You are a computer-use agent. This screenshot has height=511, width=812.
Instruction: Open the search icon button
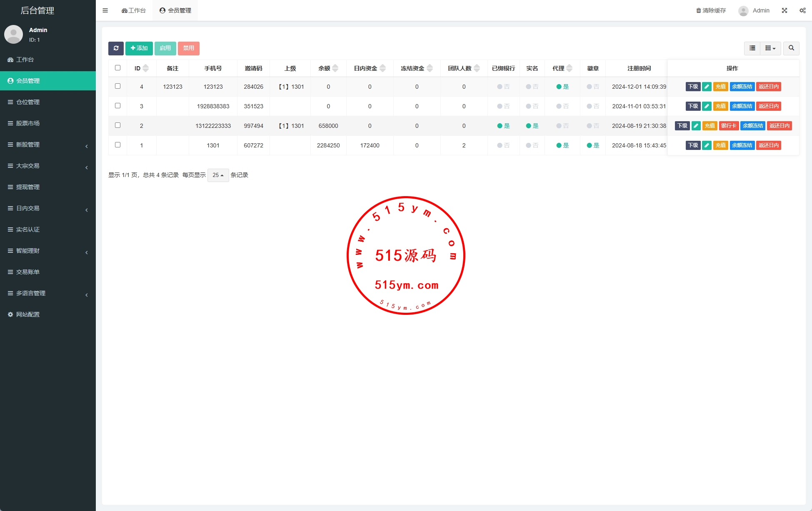(x=791, y=48)
